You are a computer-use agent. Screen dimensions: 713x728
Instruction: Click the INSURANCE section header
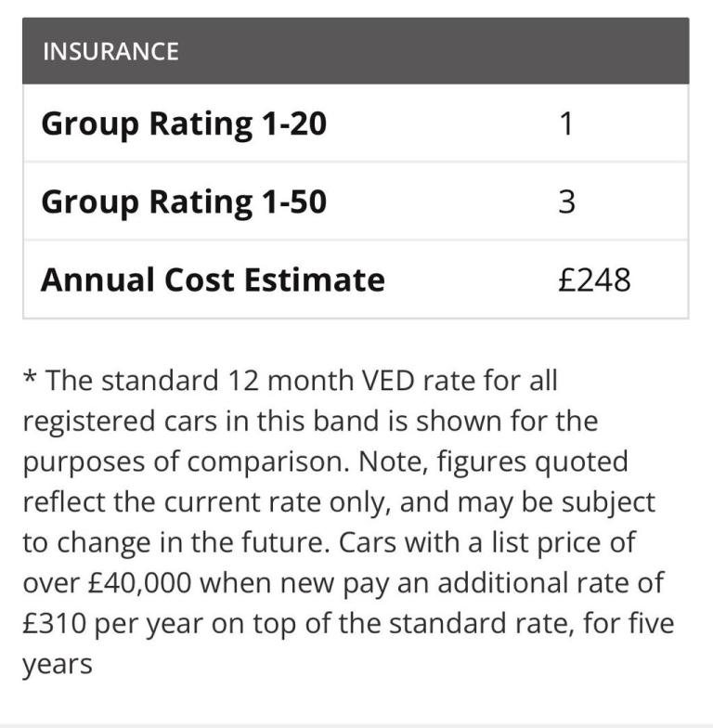pos(110,51)
